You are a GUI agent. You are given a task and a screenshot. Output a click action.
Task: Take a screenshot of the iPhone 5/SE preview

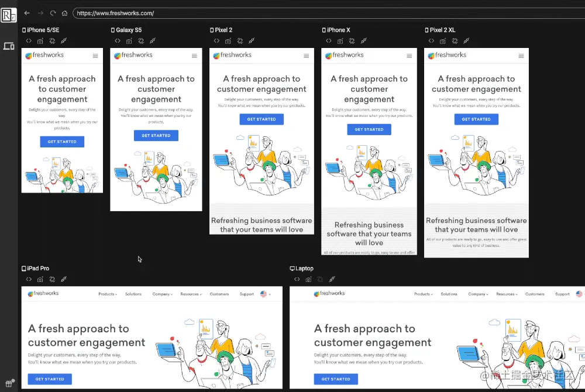click(40, 41)
